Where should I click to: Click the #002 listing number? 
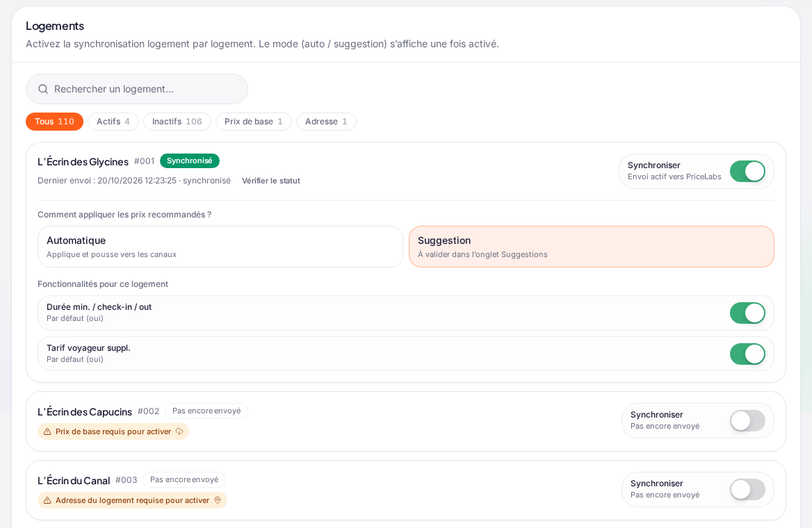[x=149, y=411]
